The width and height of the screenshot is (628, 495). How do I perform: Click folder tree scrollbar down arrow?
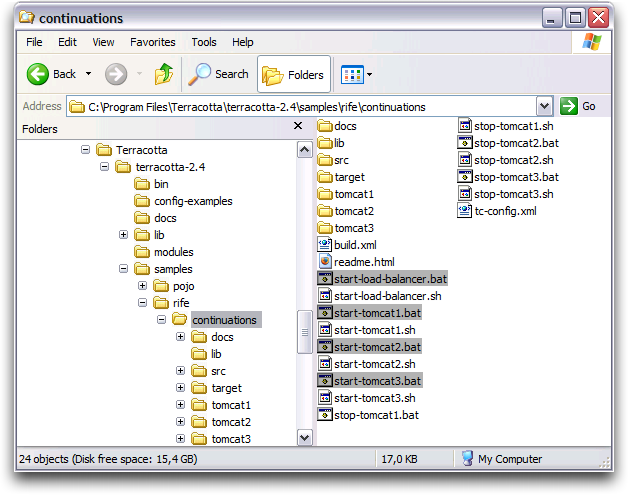click(305, 437)
